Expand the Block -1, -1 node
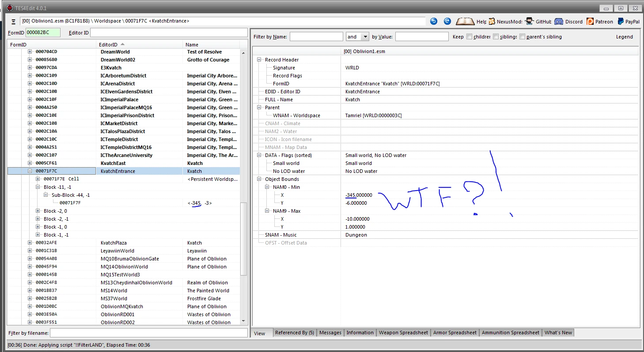The height and width of the screenshot is (352, 644). click(x=38, y=235)
